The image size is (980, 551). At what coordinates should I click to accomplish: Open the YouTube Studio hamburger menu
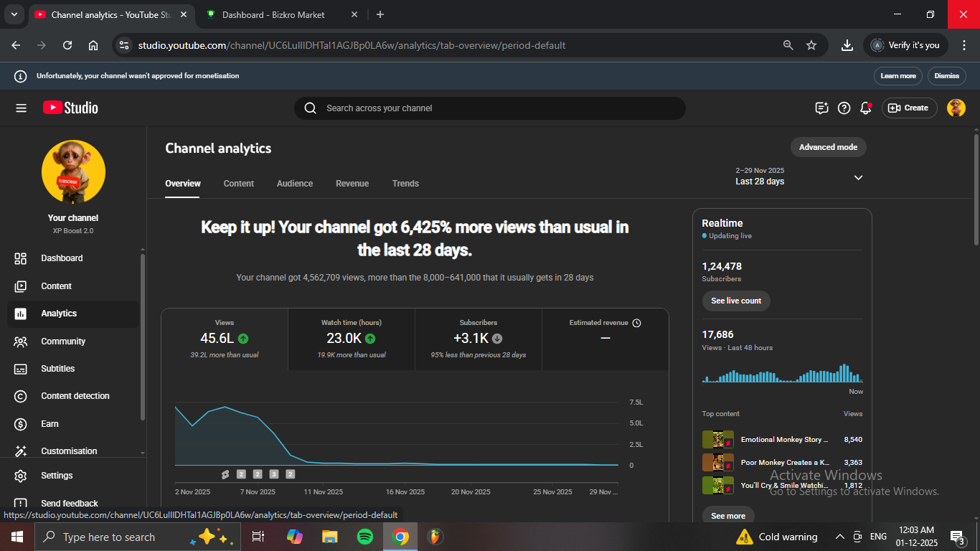pyautogui.click(x=21, y=108)
